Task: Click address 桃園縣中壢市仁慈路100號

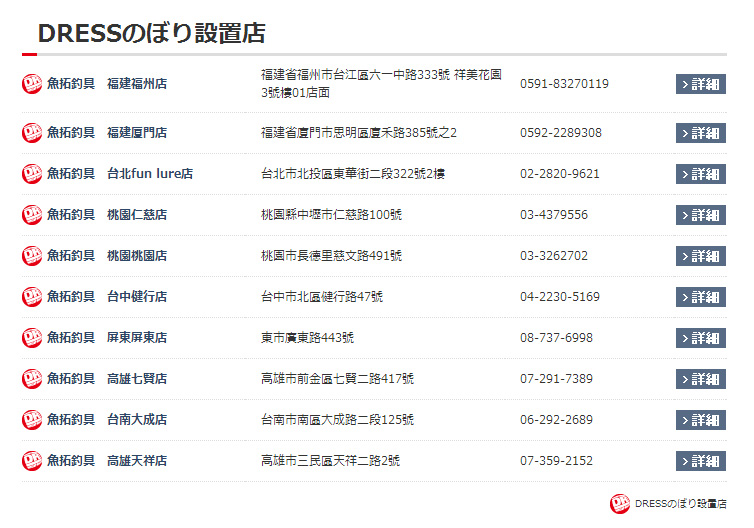Action: pos(331,214)
